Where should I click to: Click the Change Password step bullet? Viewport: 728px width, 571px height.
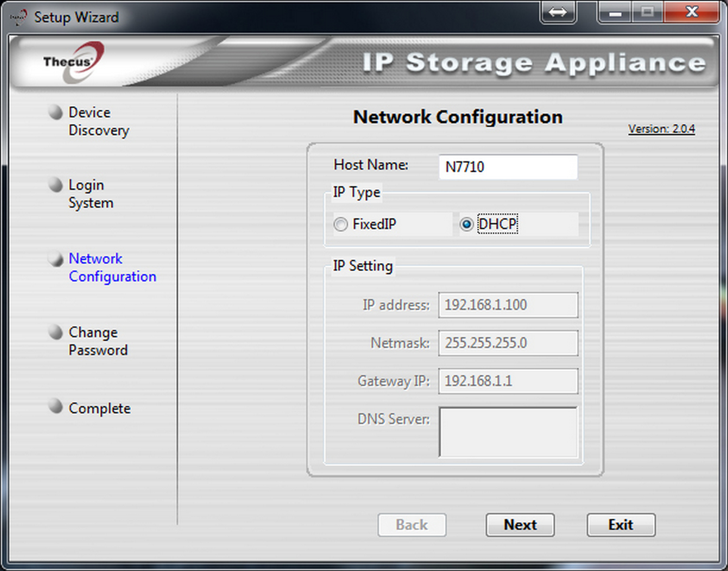pyautogui.click(x=56, y=332)
